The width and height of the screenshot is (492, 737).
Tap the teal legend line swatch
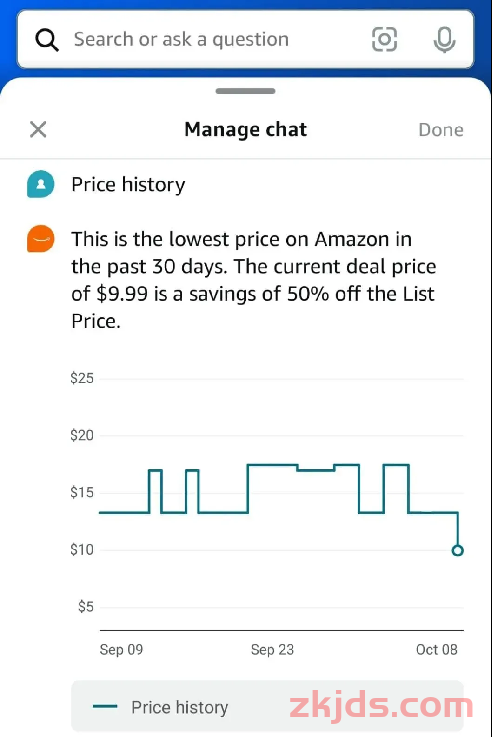(x=105, y=706)
